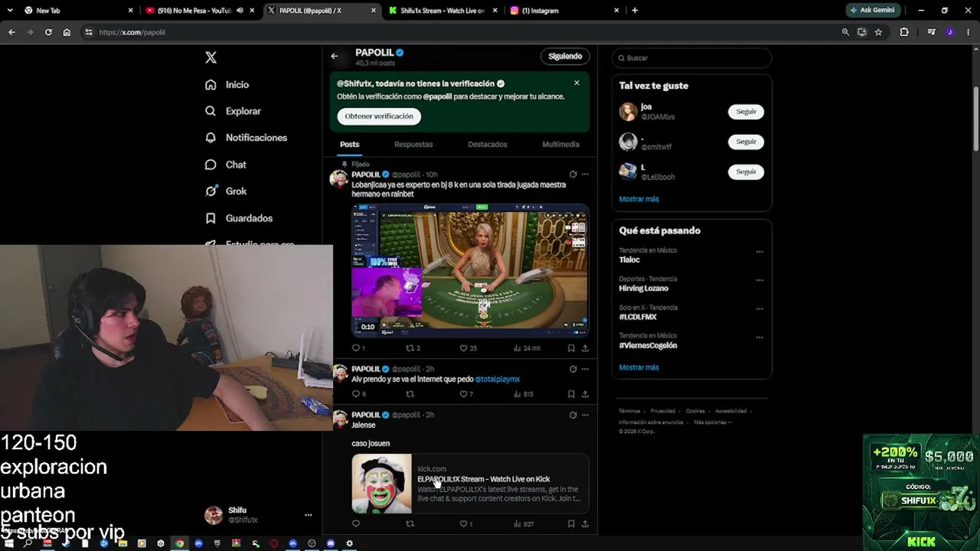Share the 'Alv prendo' post
Viewport: 980px width, 551px height.
pyautogui.click(x=585, y=394)
